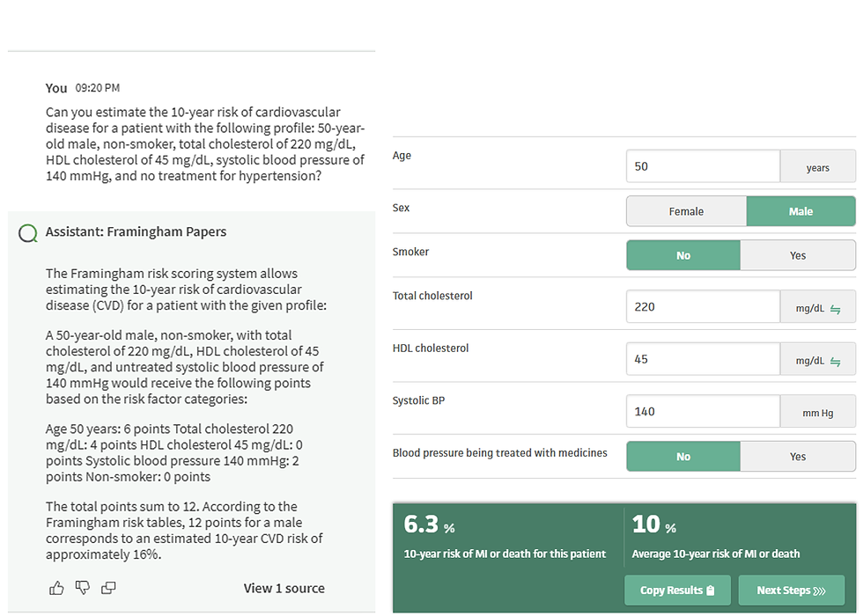
Task: Select Male for Sex
Action: click(800, 211)
